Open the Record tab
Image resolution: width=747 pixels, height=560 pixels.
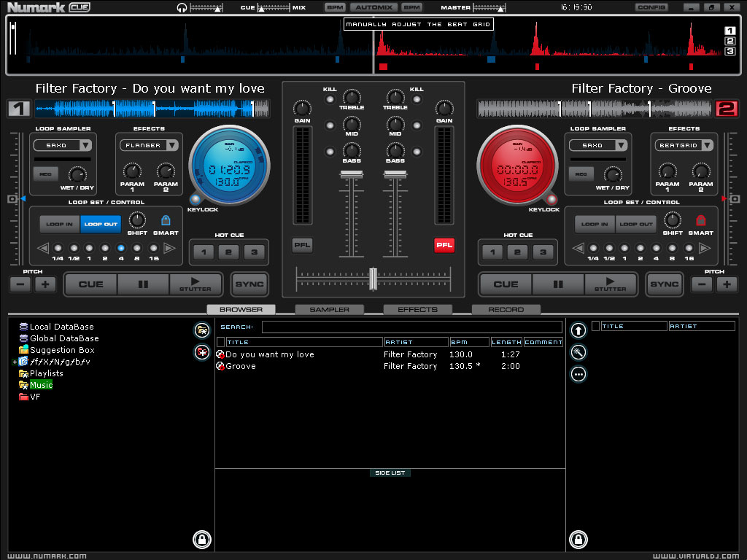coord(506,310)
